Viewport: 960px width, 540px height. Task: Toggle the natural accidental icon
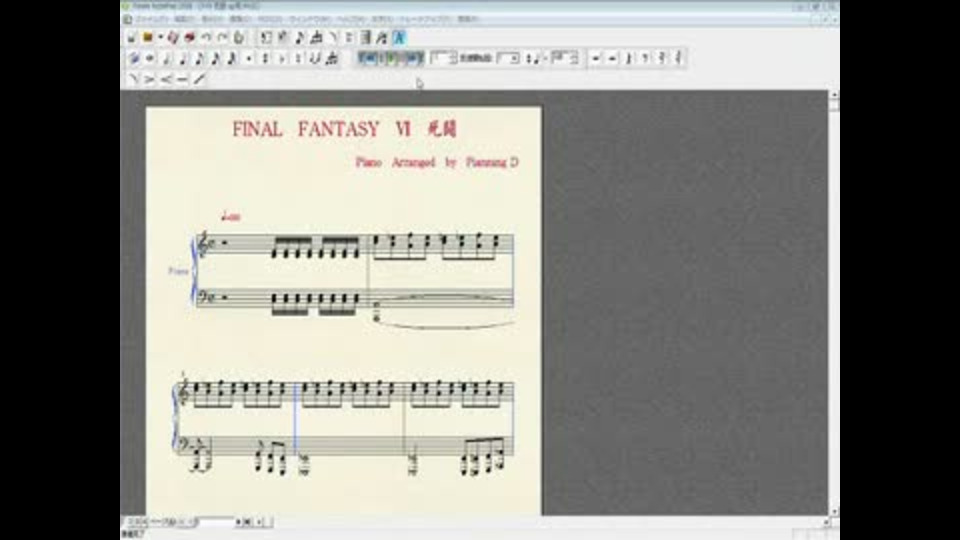(298, 59)
